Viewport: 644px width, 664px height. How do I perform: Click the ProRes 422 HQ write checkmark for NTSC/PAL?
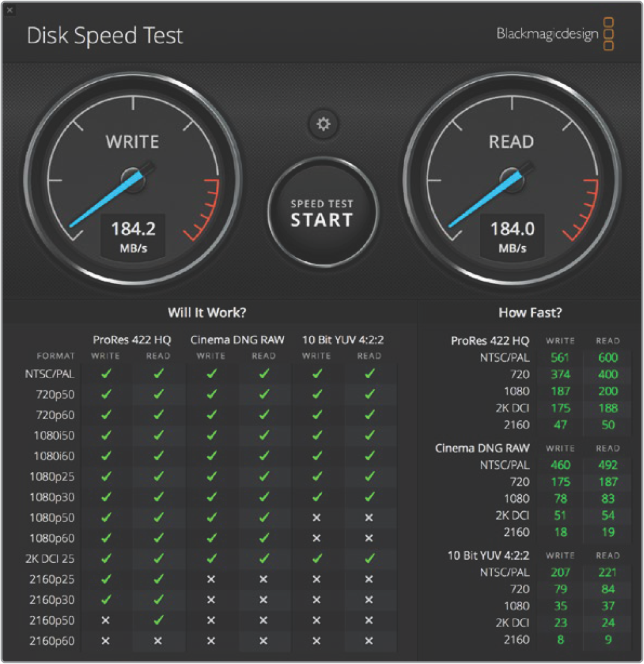tap(105, 374)
